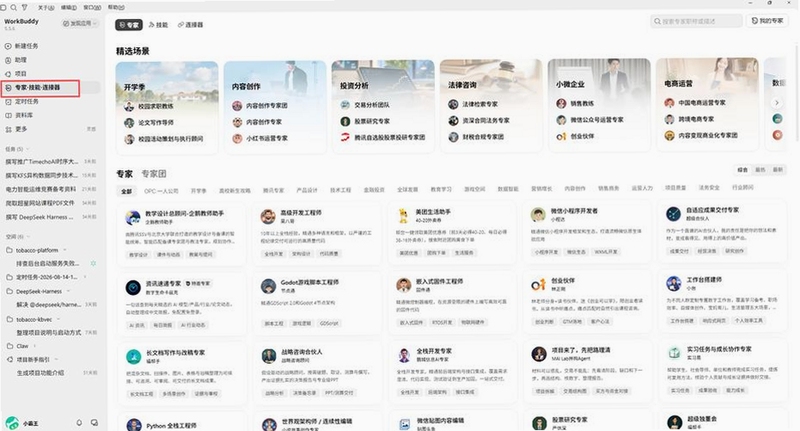Open 中国电商运营专家 in 电商运营 card

(x=695, y=103)
